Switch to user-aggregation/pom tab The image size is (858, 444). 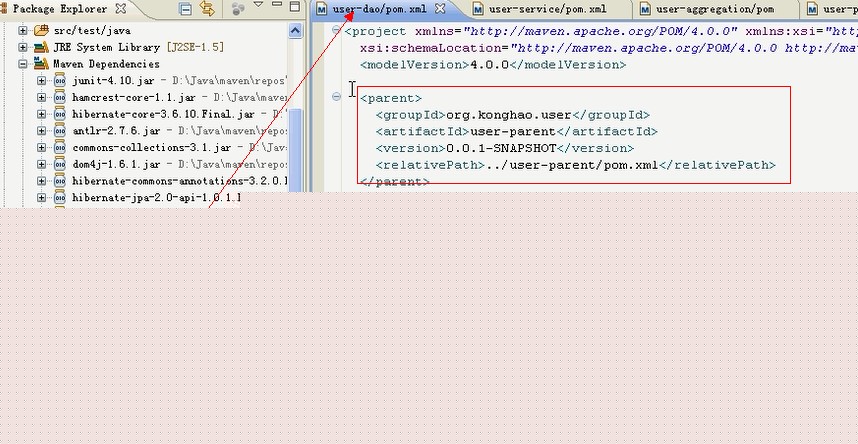click(x=714, y=9)
